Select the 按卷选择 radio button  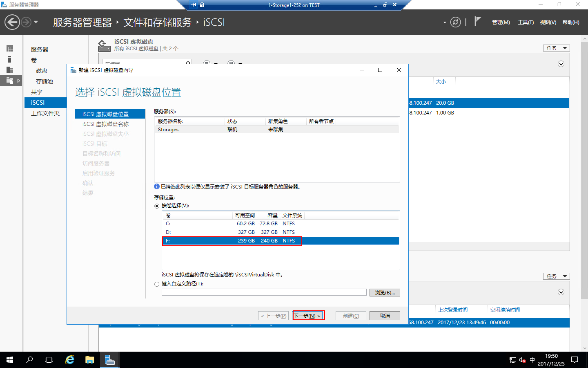[x=157, y=206]
